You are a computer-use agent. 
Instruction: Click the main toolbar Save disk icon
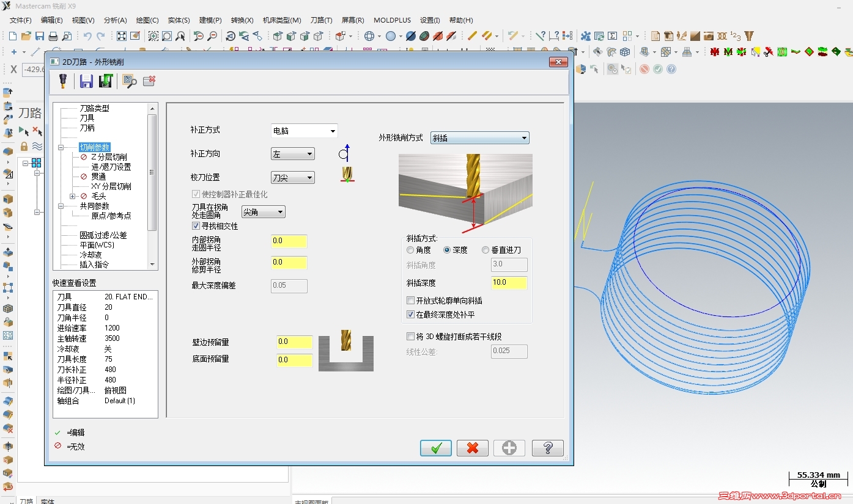40,36
